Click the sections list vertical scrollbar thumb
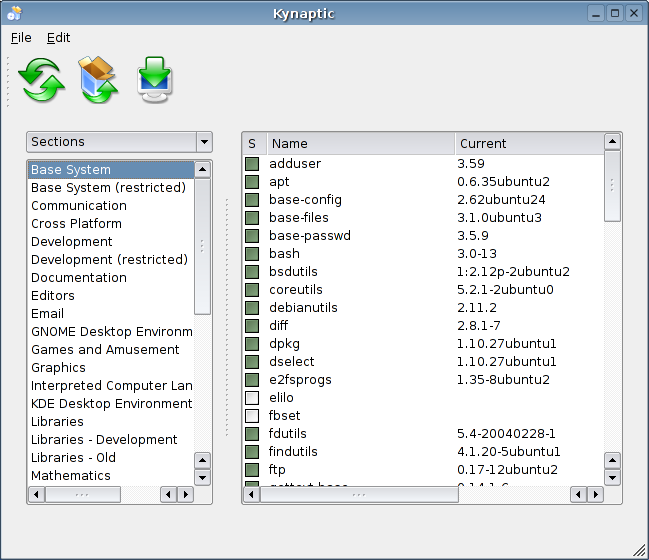 (202, 246)
